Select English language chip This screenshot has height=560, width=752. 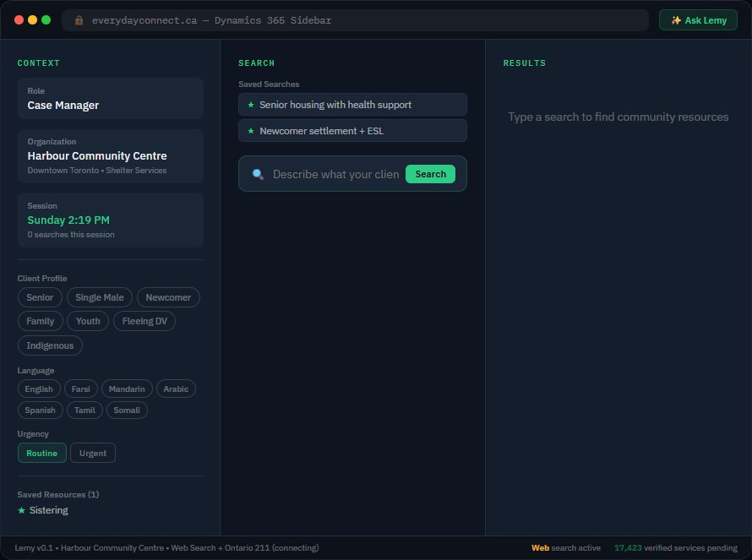[x=39, y=389]
